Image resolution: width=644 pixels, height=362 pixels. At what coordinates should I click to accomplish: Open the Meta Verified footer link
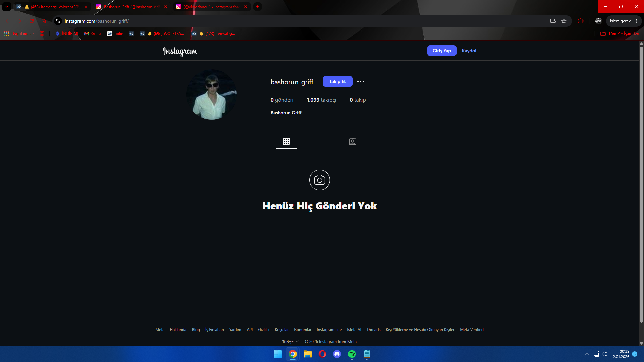[x=472, y=330]
